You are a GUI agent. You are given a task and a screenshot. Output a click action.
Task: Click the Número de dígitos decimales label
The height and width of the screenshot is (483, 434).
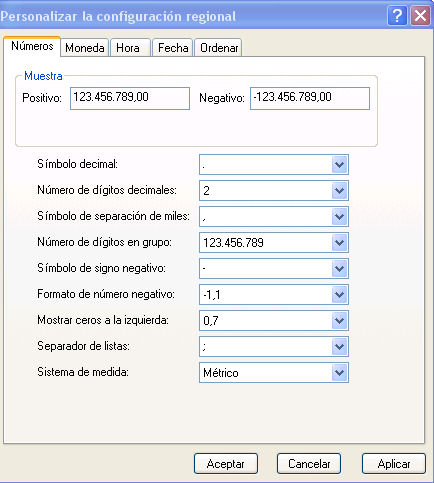click(107, 190)
